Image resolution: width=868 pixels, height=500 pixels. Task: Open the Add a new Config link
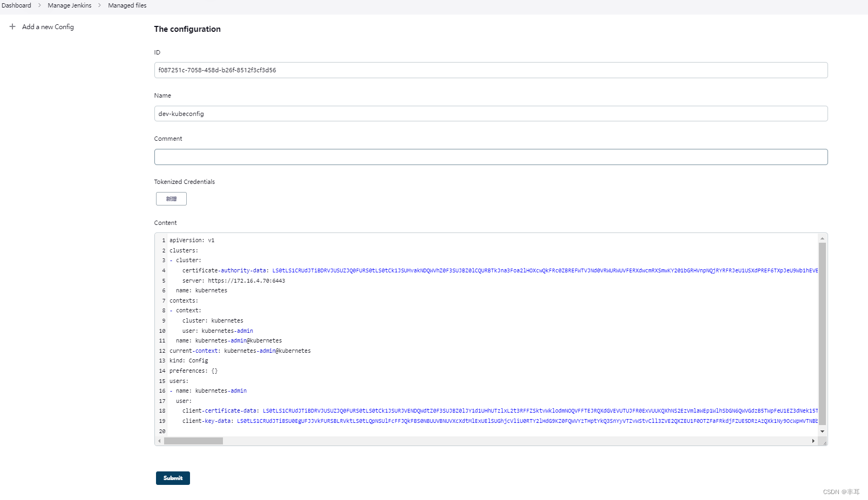point(48,27)
